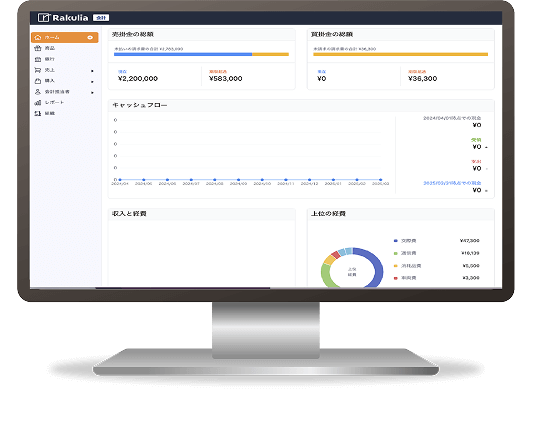Click the orange overdue segment of receivables bar

(270, 54)
